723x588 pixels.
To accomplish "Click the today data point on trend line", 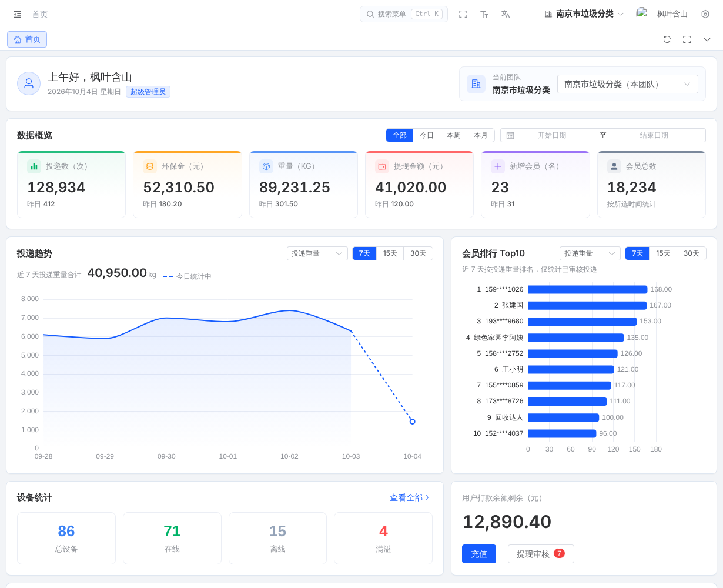I will (413, 422).
